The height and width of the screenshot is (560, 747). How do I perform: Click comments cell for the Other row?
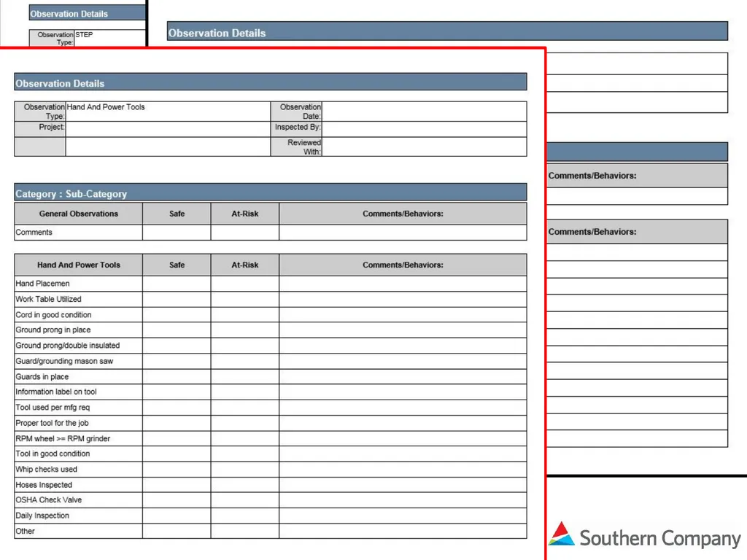(403, 531)
